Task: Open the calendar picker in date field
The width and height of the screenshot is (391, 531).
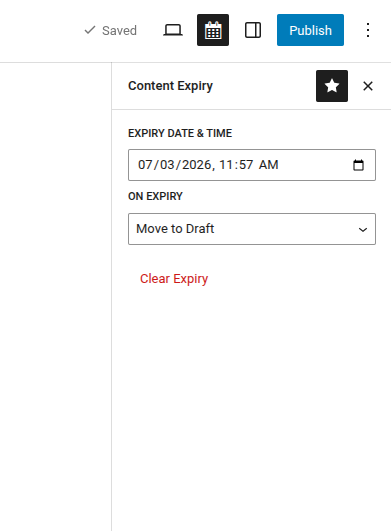Action: pyautogui.click(x=359, y=165)
